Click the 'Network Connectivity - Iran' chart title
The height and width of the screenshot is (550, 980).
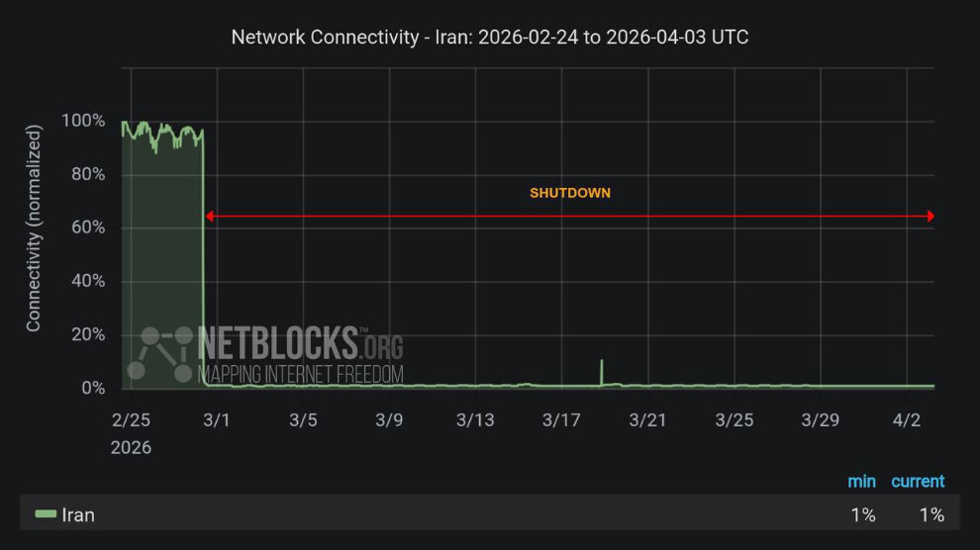(x=489, y=38)
